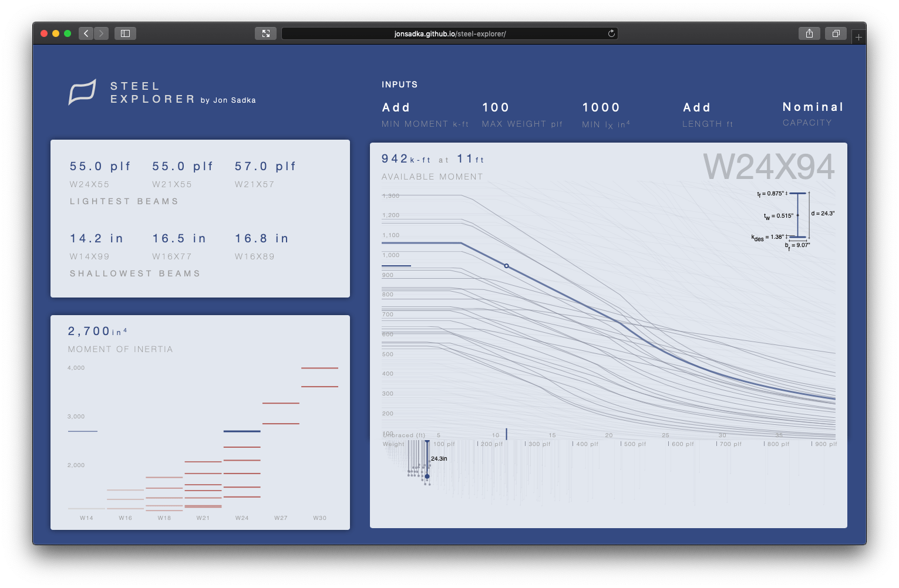899x588 pixels.
Task: Click the W21 column label
Action: click(203, 518)
